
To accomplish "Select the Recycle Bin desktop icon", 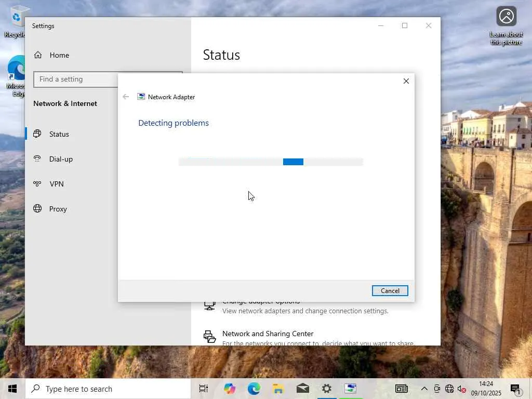I will [x=14, y=22].
